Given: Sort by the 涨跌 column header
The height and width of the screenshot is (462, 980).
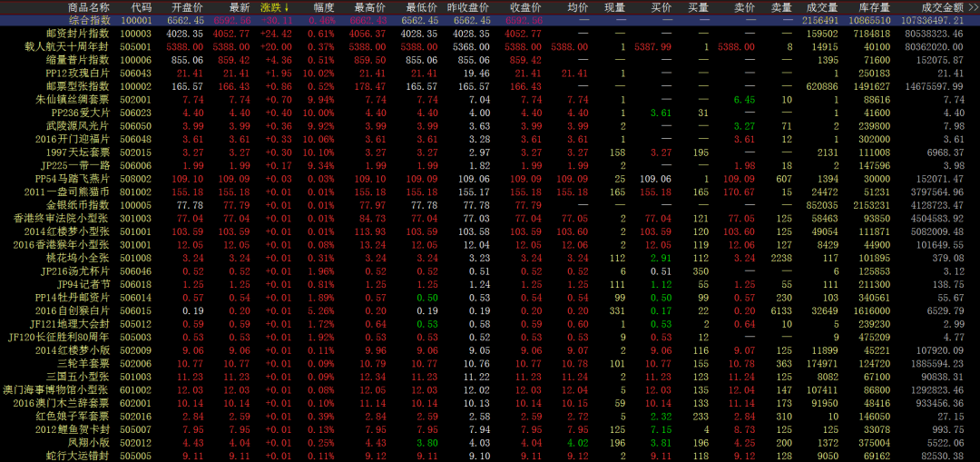Looking at the screenshot, I should (x=274, y=7).
